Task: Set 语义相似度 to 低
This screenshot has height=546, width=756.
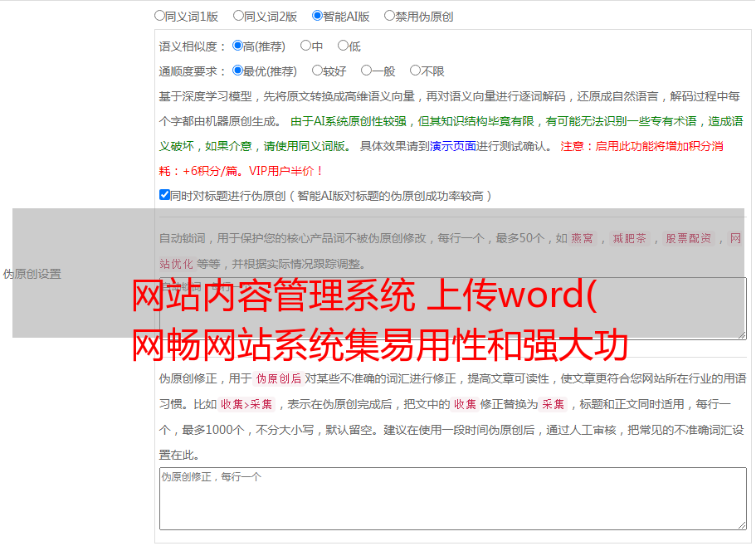Action: pyautogui.click(x=343, y=46)
